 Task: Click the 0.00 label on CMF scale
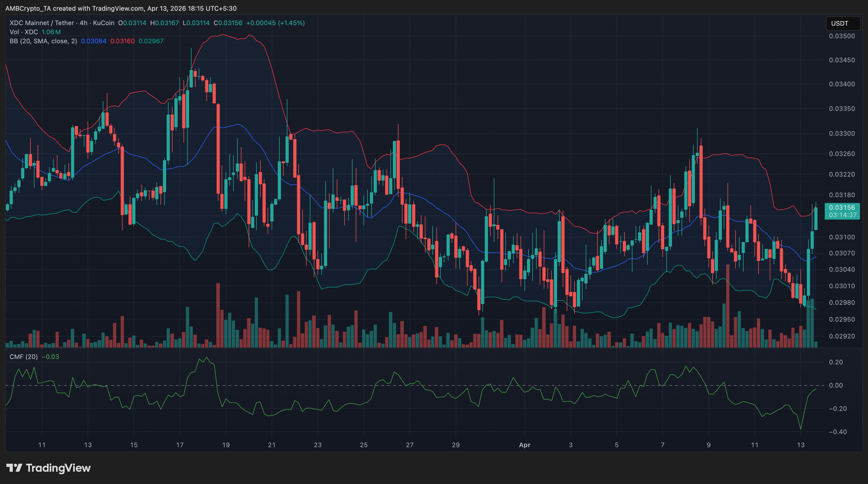[x=836, y=385]
